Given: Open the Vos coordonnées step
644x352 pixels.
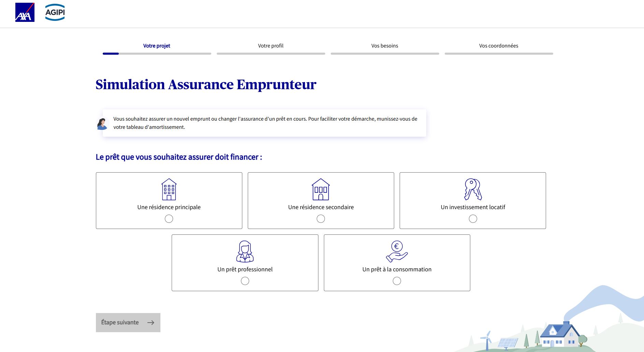Looking at the screenshot, I should (498, 46).
